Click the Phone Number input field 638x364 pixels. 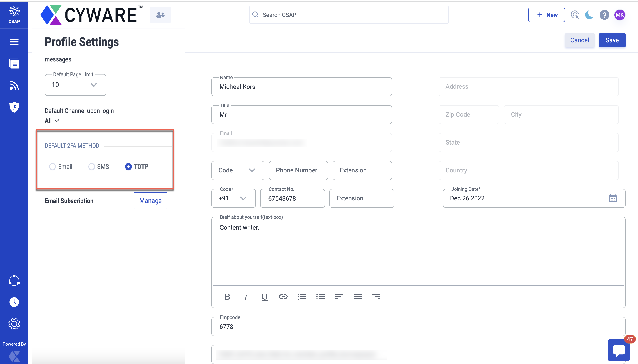point(298,170)
